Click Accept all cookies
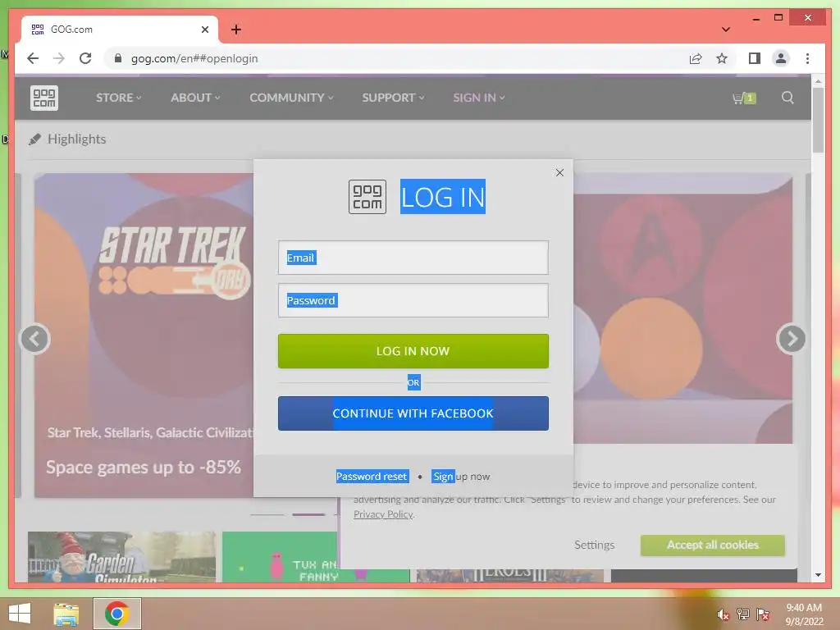Image resolution: width=840 pixels, height=630 pixels. [x=713, y=545]
